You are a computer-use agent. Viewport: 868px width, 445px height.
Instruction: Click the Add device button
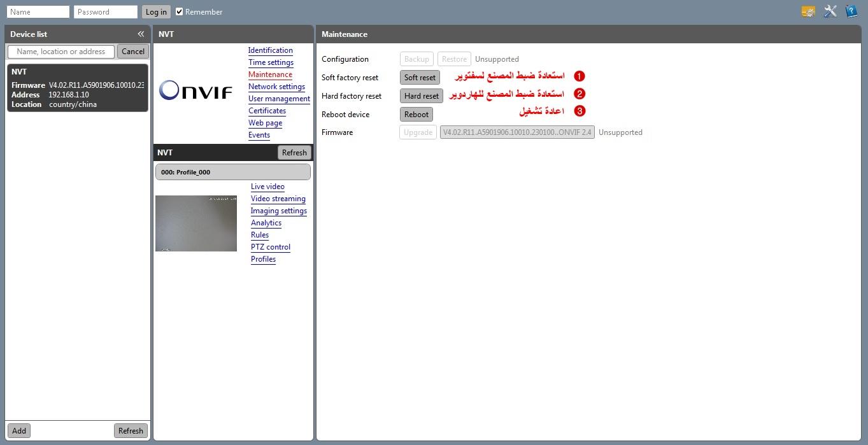pyautogui.click(x=19, y=430)
